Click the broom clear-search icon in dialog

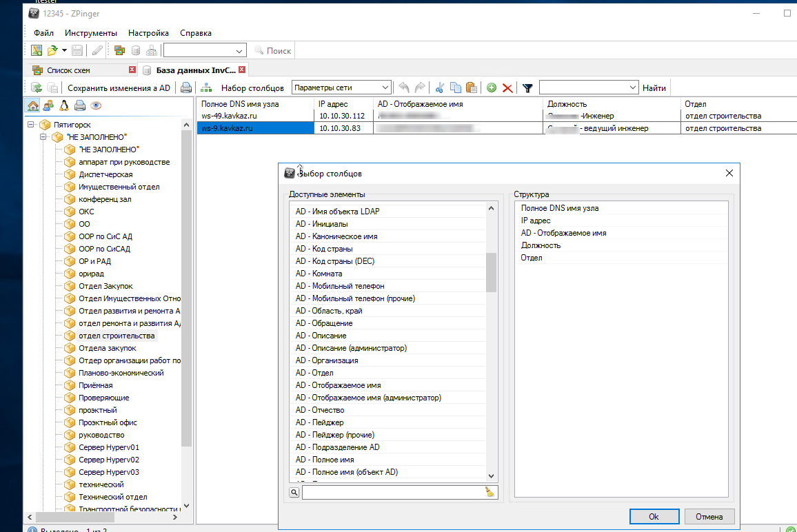(490, 492)
